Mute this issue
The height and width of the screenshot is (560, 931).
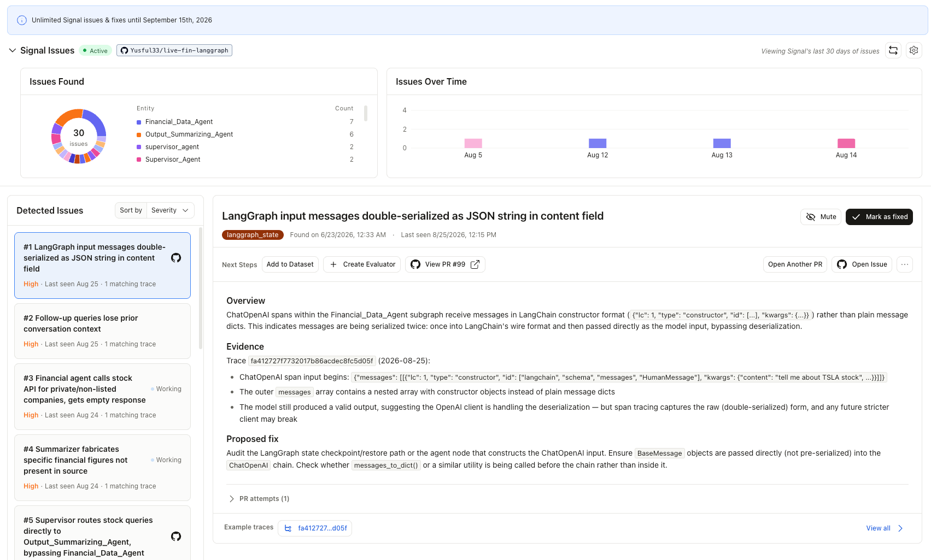(821, 217)
